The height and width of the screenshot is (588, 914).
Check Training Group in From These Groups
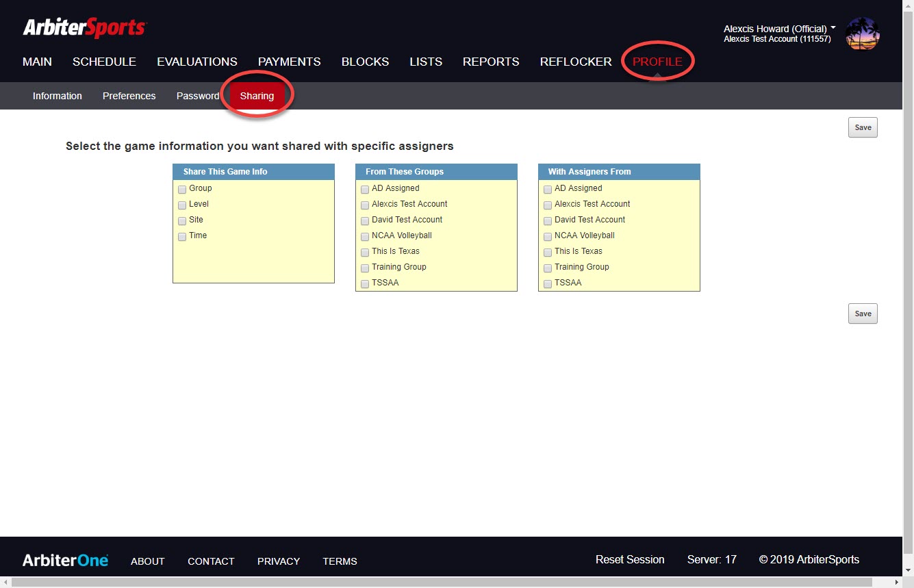(365, 268)
